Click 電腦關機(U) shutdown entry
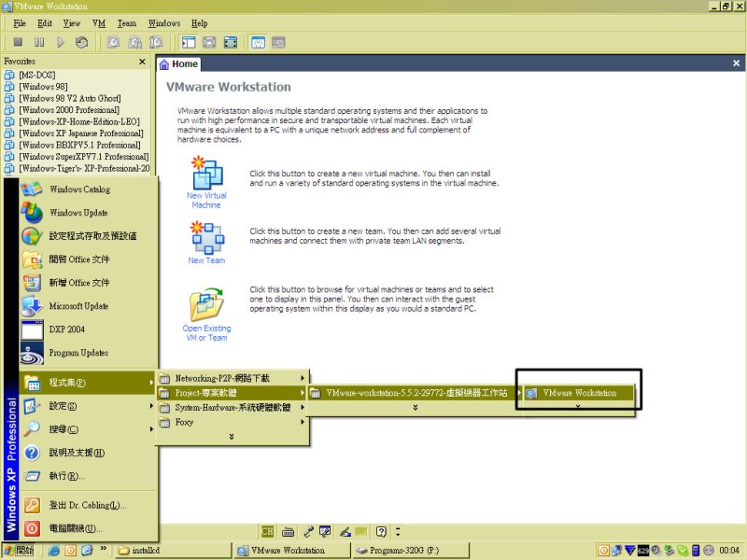This screenshot has width=747, height=560. pos(88,528)
